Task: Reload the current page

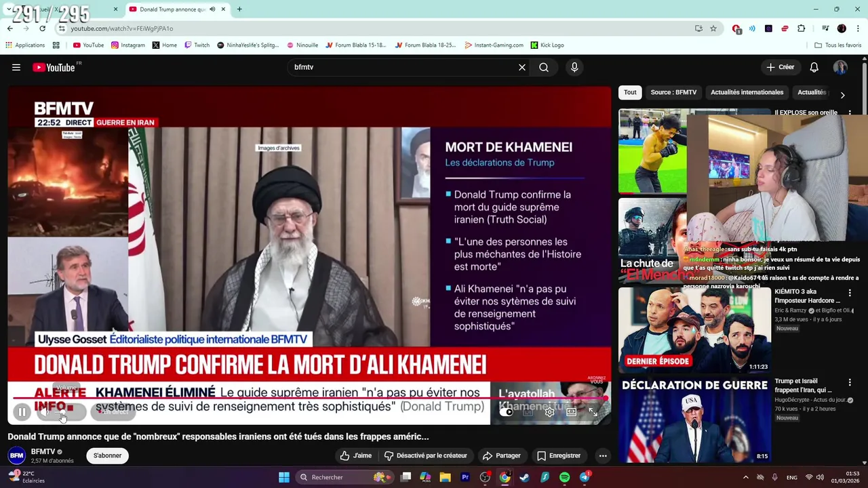Action: click(42, 28)
